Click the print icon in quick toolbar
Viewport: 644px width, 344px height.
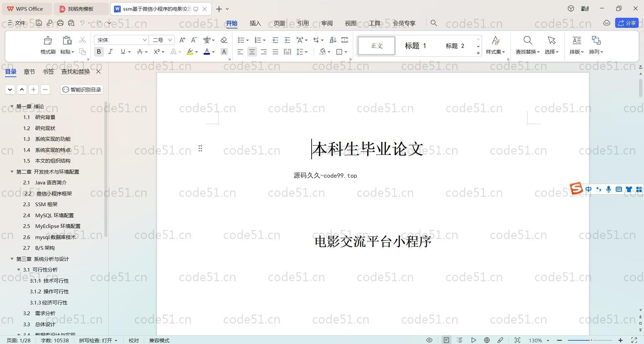pyautogui.click(x=60, y=23)
